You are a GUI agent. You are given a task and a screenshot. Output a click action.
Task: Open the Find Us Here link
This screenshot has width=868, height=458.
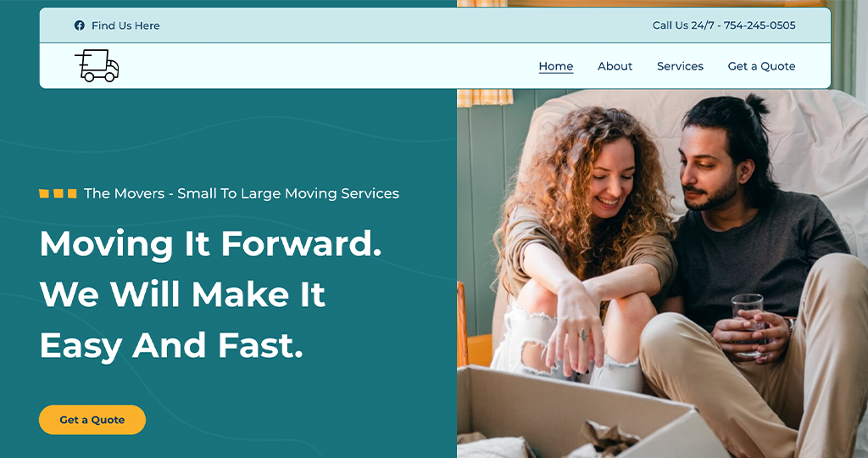point(125,25)
